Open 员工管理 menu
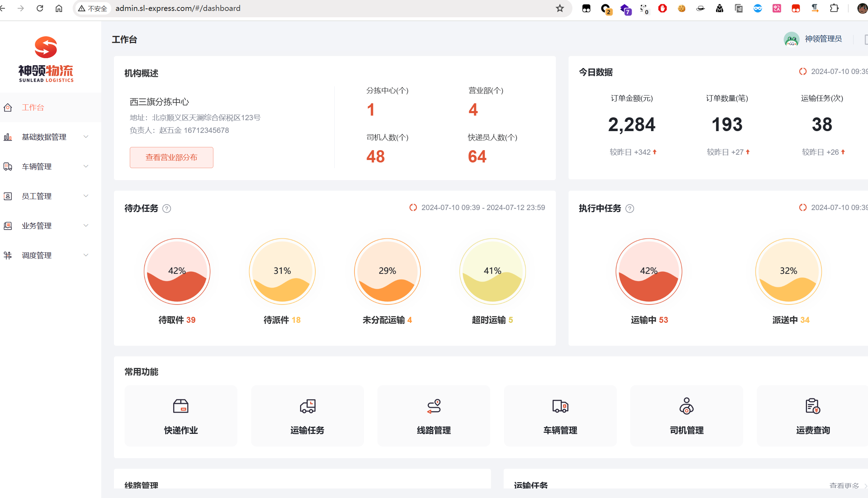Screen dimensions: 868x498 pyautogui.click(x=50, y=196)
